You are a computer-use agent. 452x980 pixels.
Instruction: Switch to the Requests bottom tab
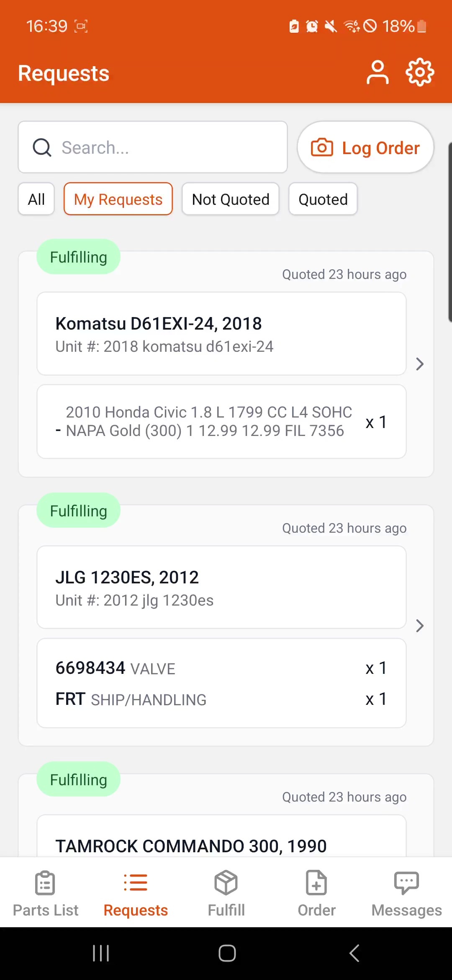point(136,892)
